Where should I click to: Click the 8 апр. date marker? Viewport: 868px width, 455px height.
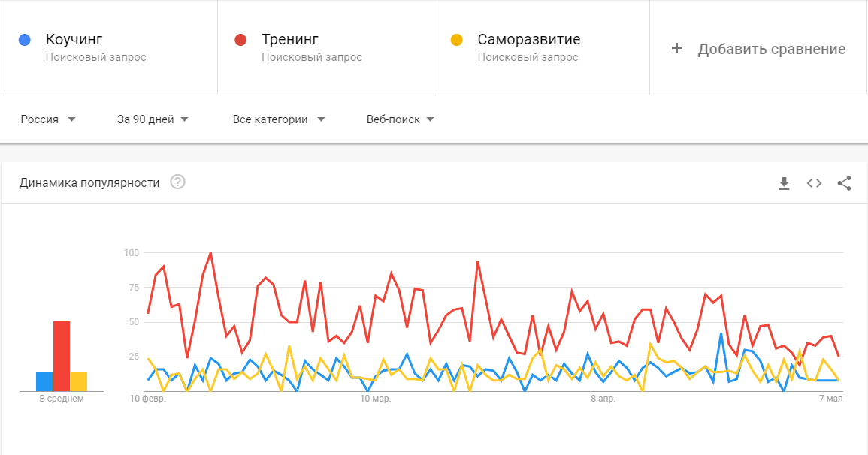click(x=603, y=399)
